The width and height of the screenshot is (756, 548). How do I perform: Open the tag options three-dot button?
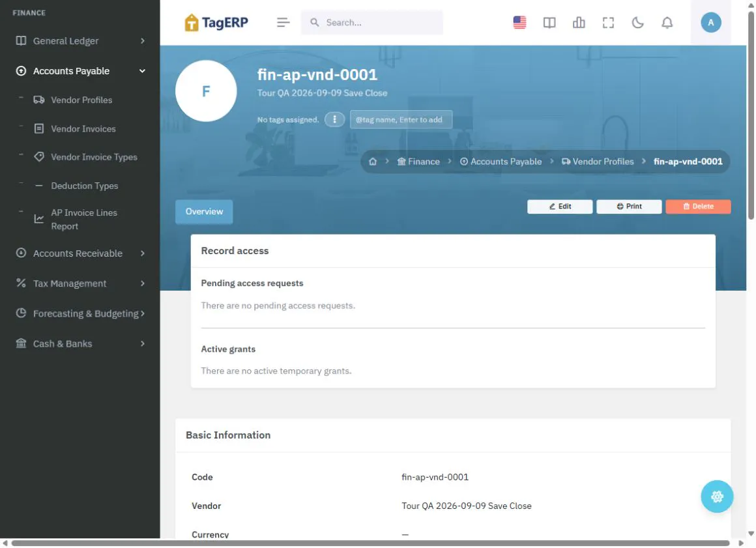[334, 119]
